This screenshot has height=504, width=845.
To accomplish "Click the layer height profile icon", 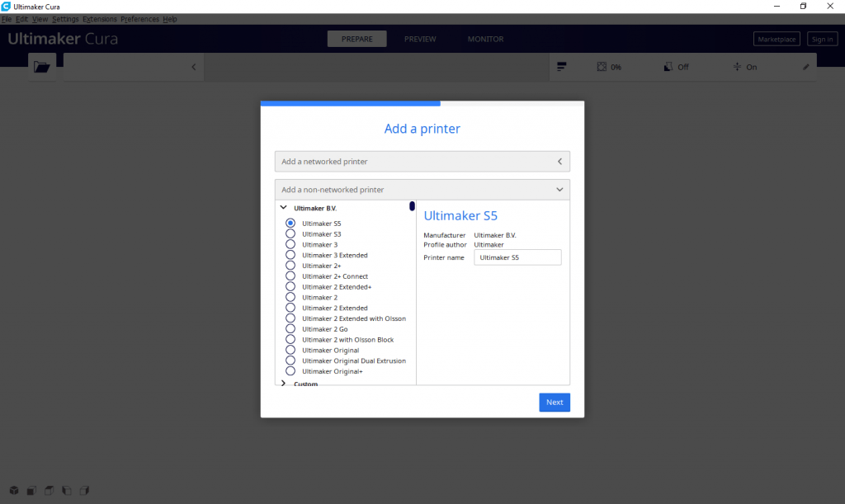I will point(561,67).
